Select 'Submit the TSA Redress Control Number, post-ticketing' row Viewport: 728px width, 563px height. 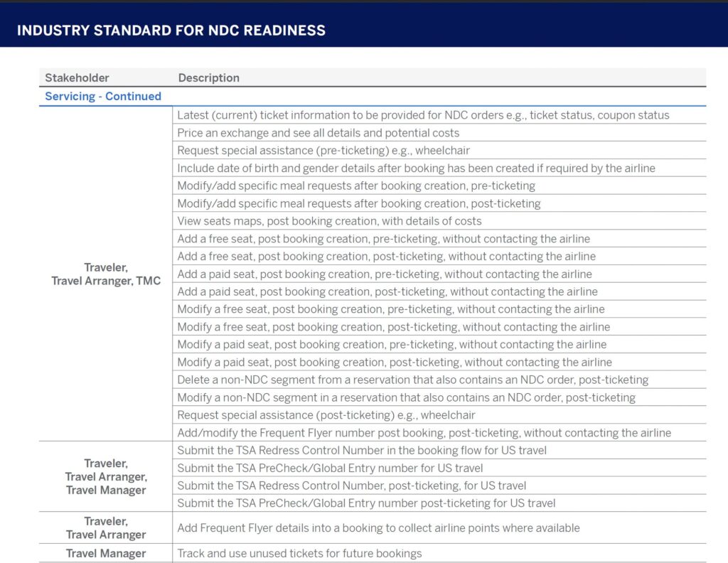point(439,486)
